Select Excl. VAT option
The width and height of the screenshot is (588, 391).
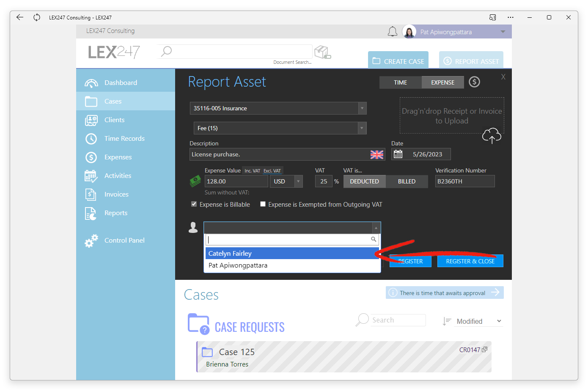[272, 171]
